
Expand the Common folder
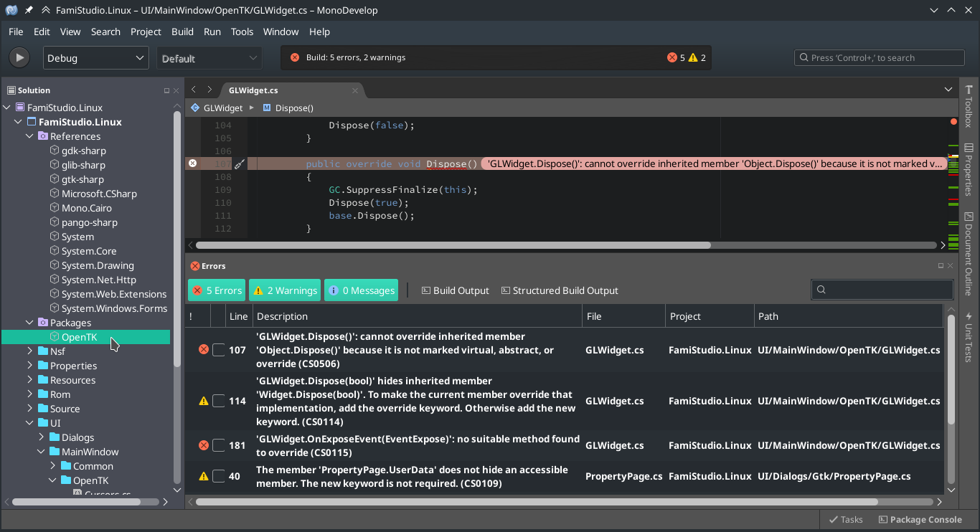click(x=52, y=466)
